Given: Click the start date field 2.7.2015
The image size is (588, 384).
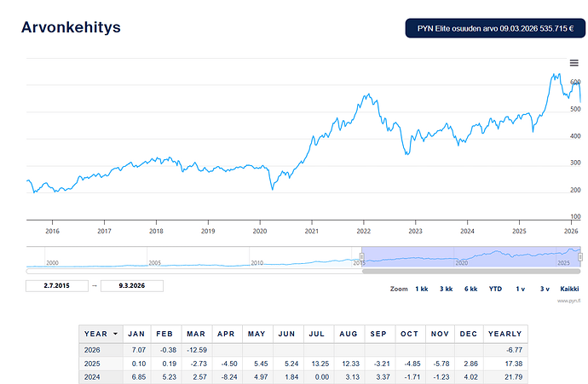Looking at the screenshot, I should point(57,286).
